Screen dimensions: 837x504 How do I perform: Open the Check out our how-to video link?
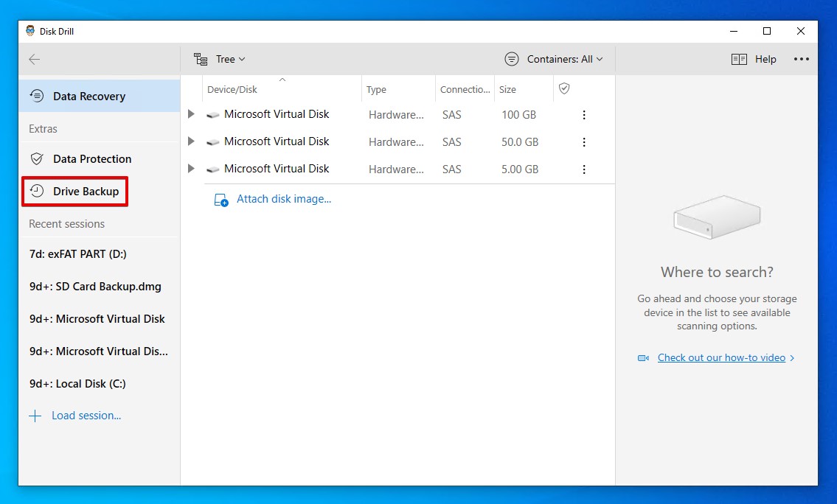pyautogui.click(x=722, y=358)
